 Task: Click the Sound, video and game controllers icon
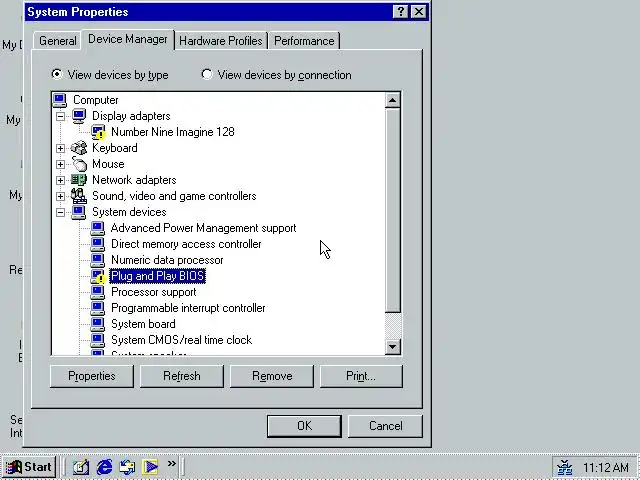pyautogui.click(x=79, y=196)
